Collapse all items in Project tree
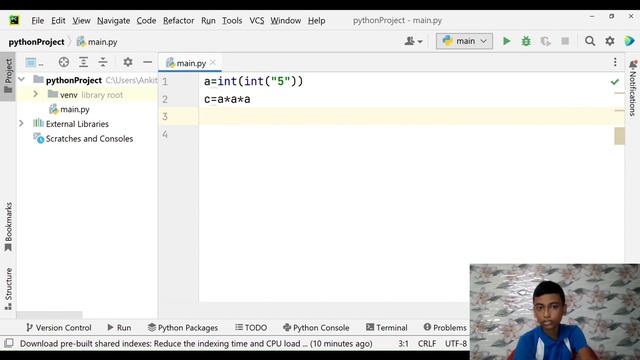640x360 pixels. coord(103,62)
